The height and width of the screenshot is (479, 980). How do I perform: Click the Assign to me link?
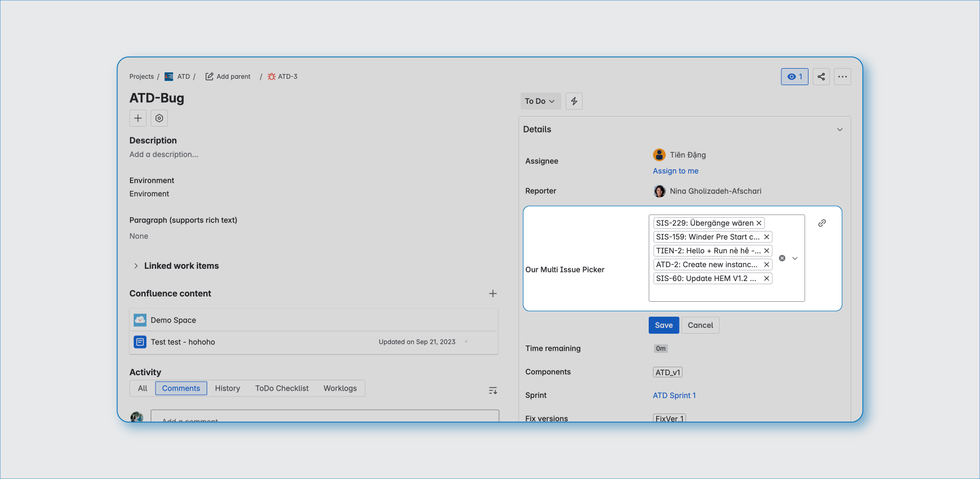point(675,171)
